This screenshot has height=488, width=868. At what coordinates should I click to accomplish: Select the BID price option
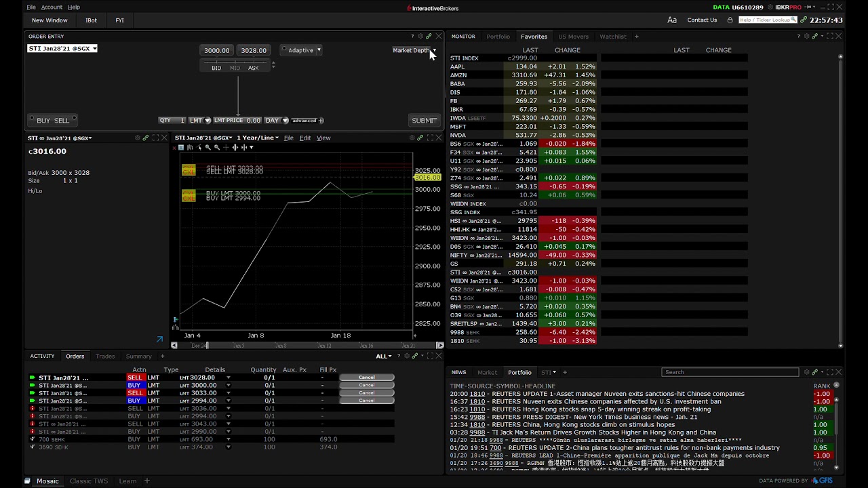coord(216,68)
